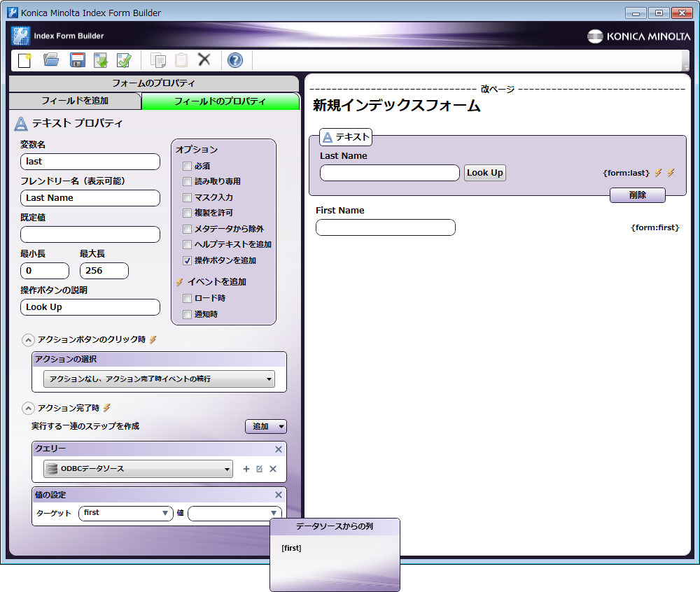The image size is (700, 592).
Task: Open help with the blue question mark icon
Action: 234,59
